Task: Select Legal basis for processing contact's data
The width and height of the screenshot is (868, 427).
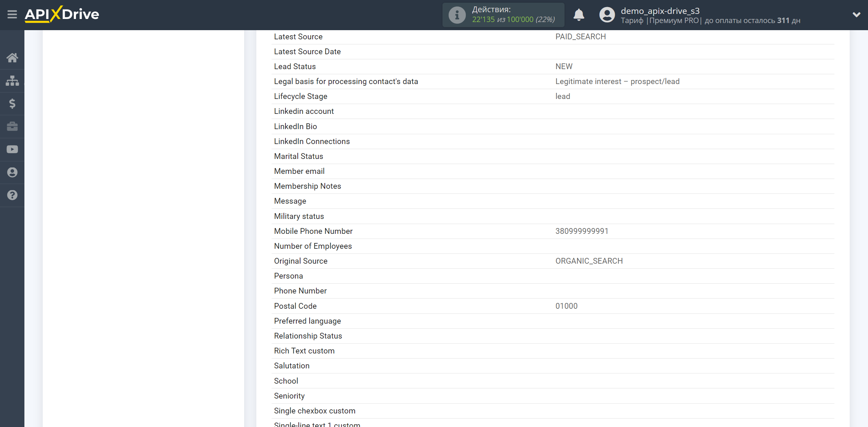Action: (x=346, y=81)
